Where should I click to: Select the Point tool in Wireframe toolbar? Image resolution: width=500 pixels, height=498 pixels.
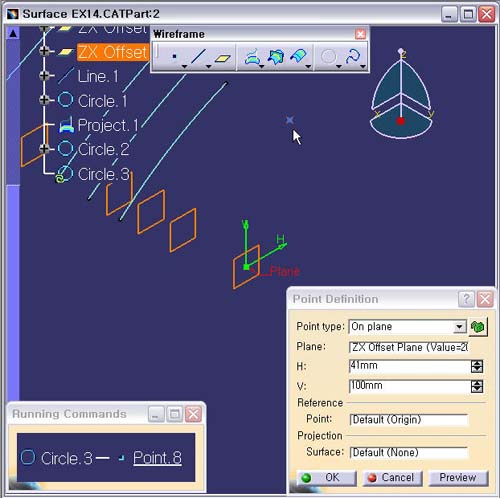(x=174, y=57)
